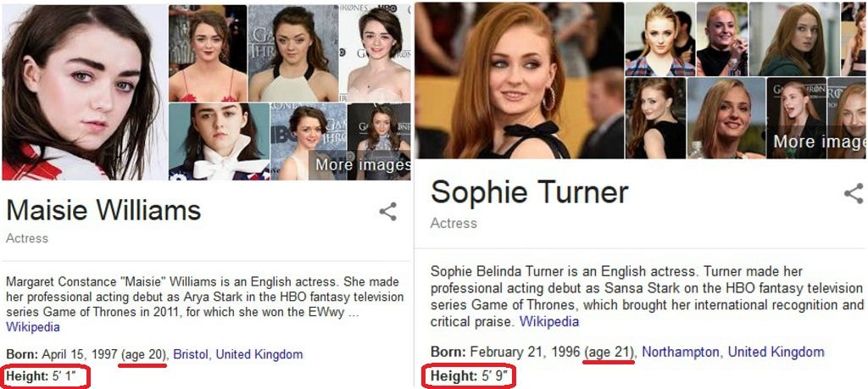
Task: Click the Maisie Williams name heading
Action: click(x=103, y=210)
